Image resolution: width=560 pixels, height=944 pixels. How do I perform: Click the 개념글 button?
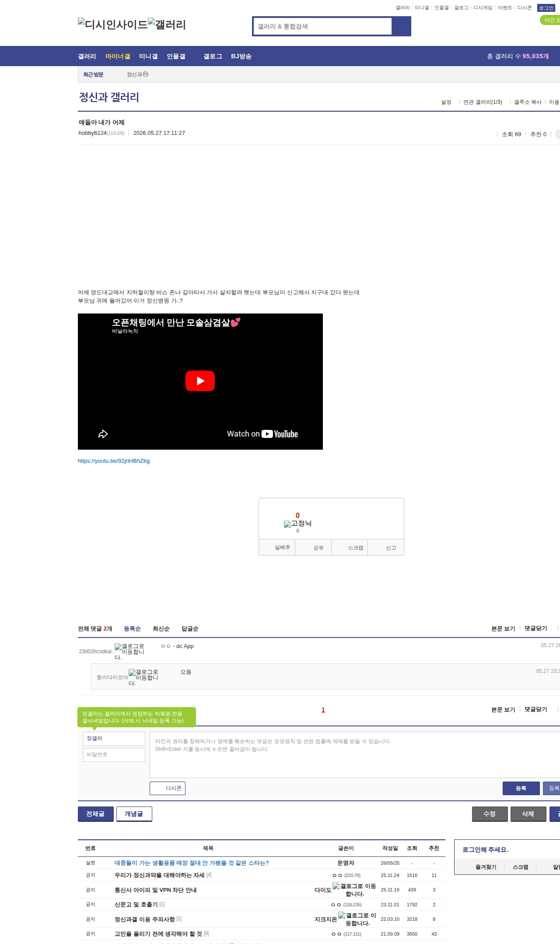coord(134,814)
